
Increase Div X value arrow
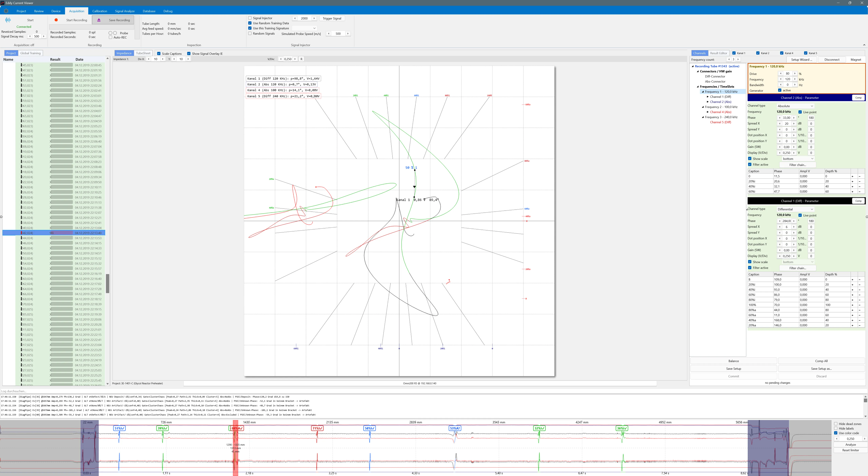point(163,59)
